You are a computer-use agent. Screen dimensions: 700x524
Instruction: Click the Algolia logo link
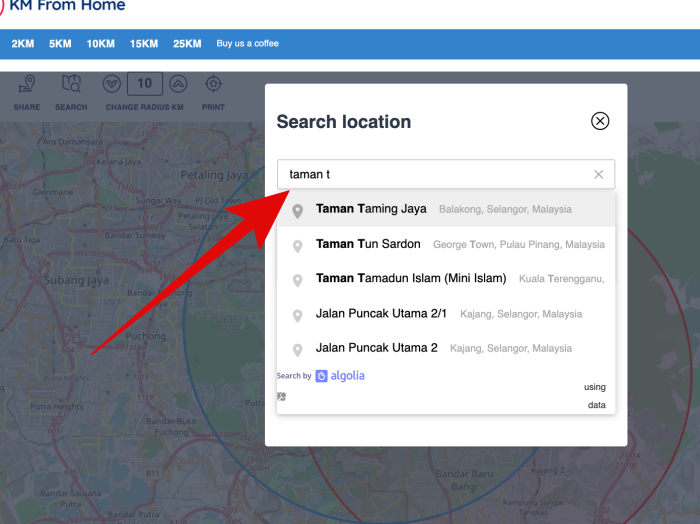(x=340, y=376)
